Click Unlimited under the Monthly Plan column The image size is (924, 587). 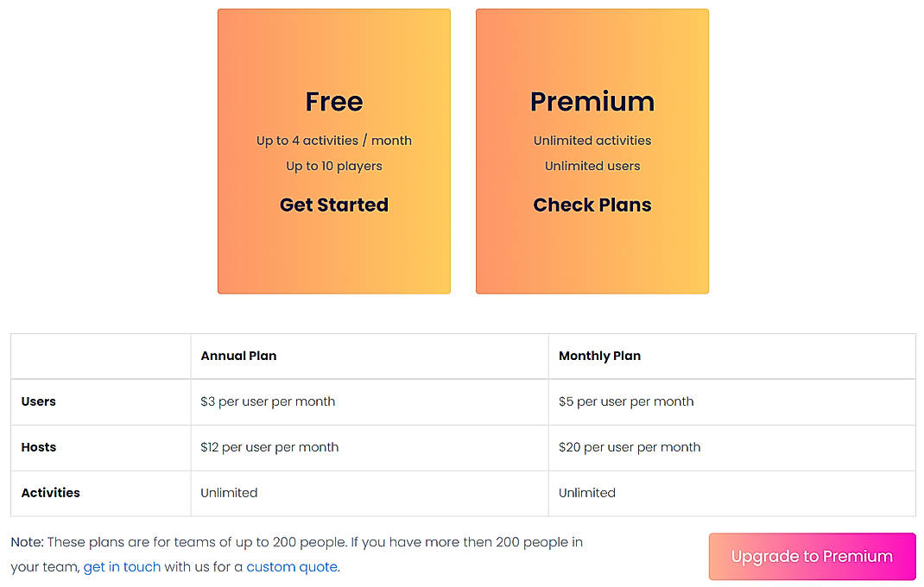(586, 493)
